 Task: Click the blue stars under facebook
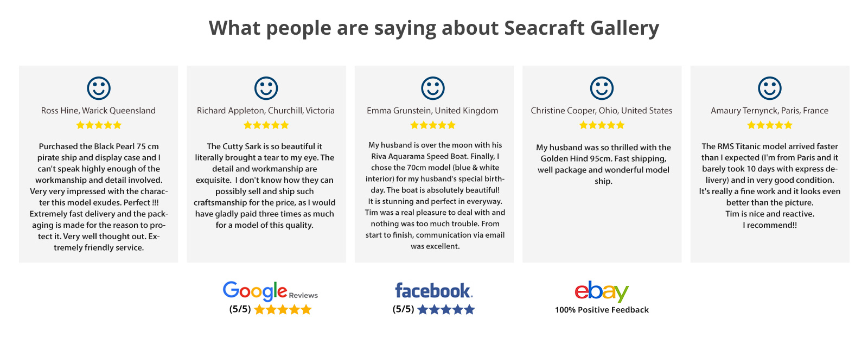[446, 310]
